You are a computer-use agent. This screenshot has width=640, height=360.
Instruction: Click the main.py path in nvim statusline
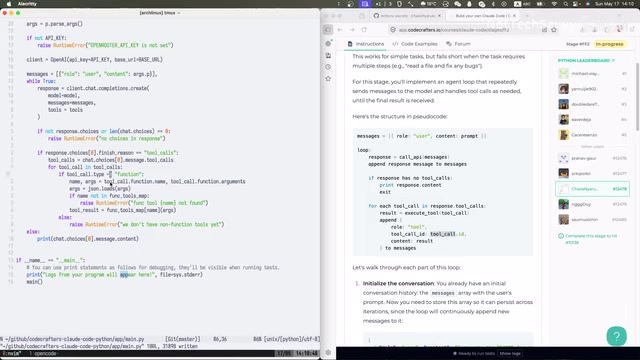pos(74,339)
